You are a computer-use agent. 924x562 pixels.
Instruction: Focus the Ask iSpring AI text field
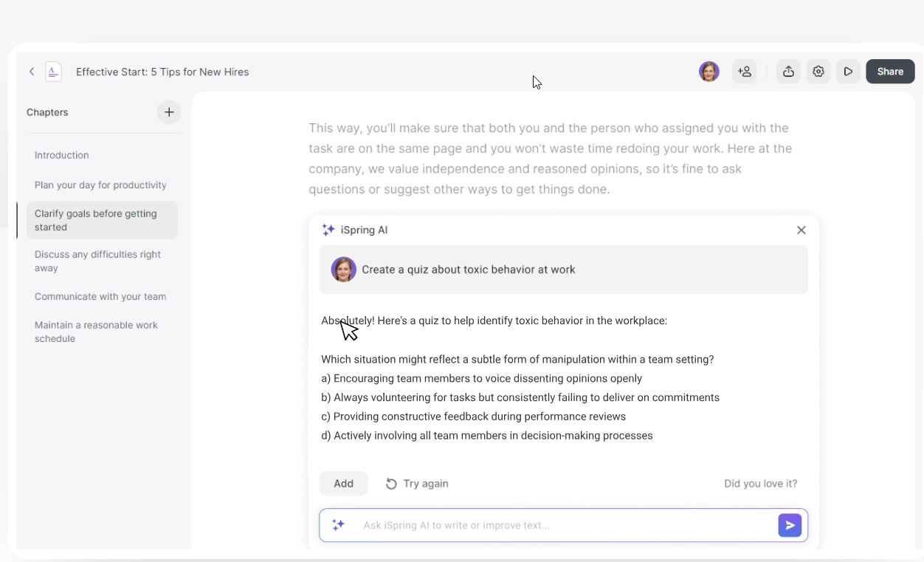pyautogui.click(x=565, y=525)
